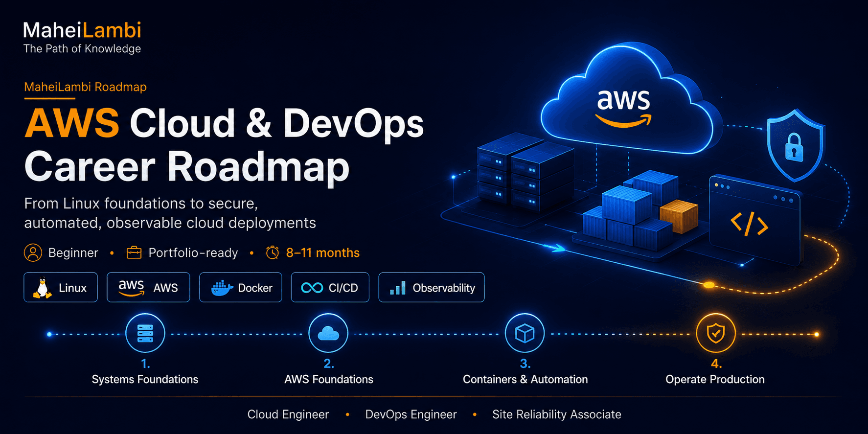Image resolution: width=868 pixels, height=434 pixels.
Task: Open the MaheiLambi logo
Action: tap(82, 30)
